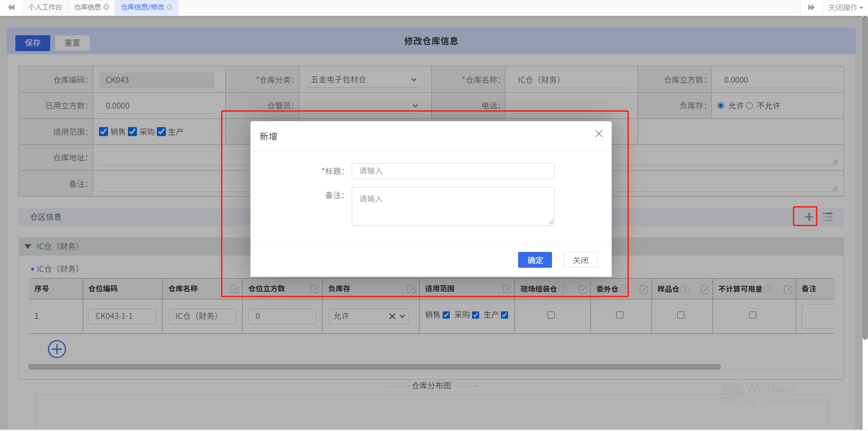The height and width of the screenshot is (431, 868).
Task: Toggle the 生产 checkbox in 适用范围 form
Action: click(x=161, y=132)
